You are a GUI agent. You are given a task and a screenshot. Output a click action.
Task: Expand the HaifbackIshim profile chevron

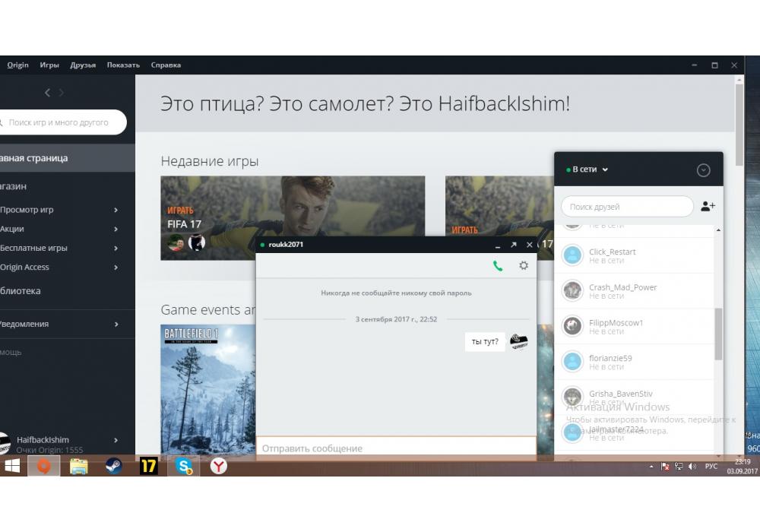pyautogui.click(x=116, y=440)
